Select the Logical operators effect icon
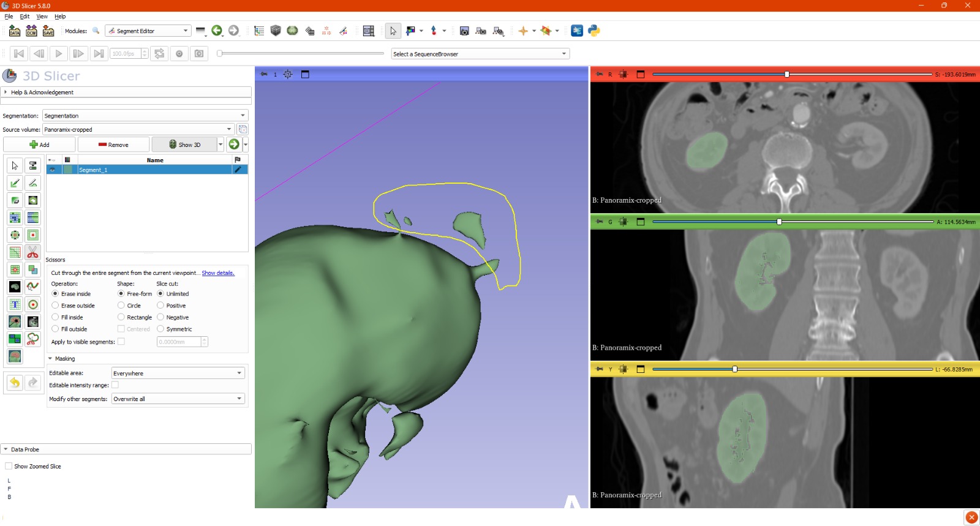Screen dimensions: 980x526 tap(33, 269)
